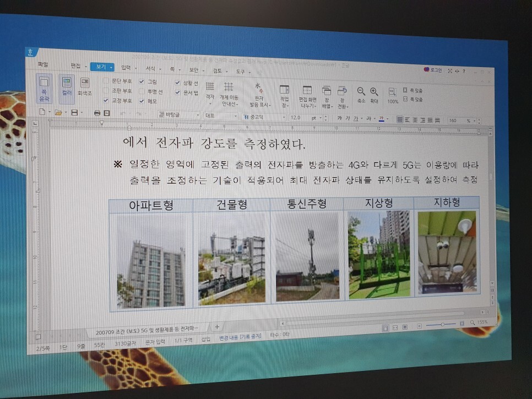Click the status bar zoom slider
This screenshot has height=399, width=532.
tap(441, 325)
